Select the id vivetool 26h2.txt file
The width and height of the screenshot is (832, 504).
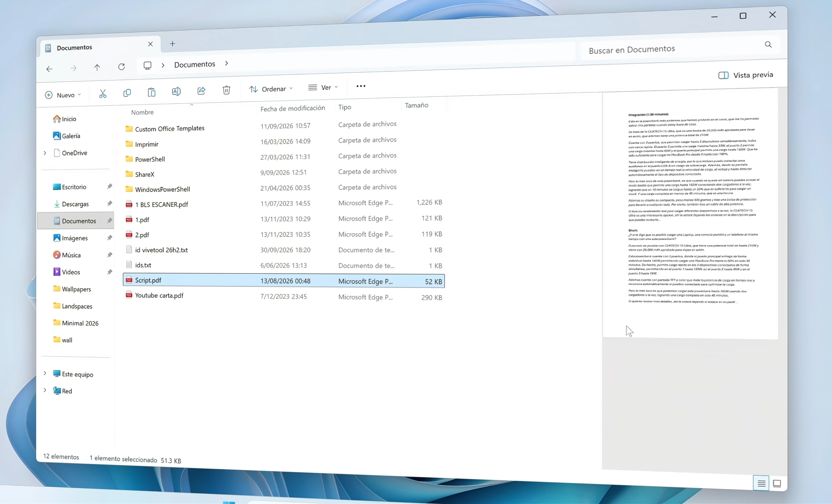[x=284, y=250]
